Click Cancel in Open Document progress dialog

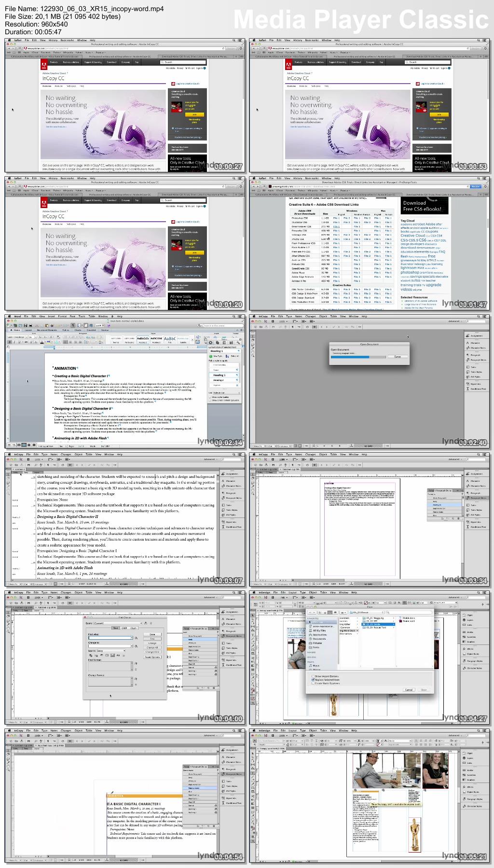(x=398, y=357)
